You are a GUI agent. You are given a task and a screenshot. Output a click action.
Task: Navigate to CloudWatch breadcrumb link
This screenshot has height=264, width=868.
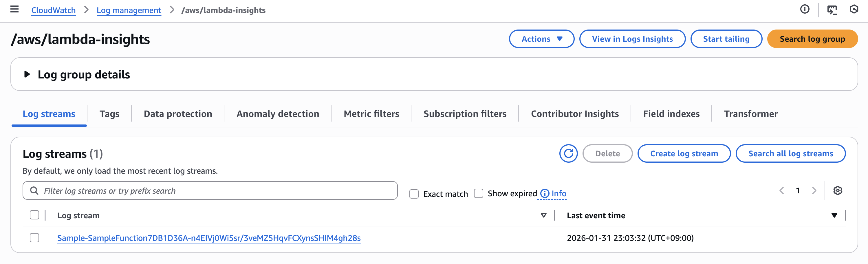(x=53, y=10)
